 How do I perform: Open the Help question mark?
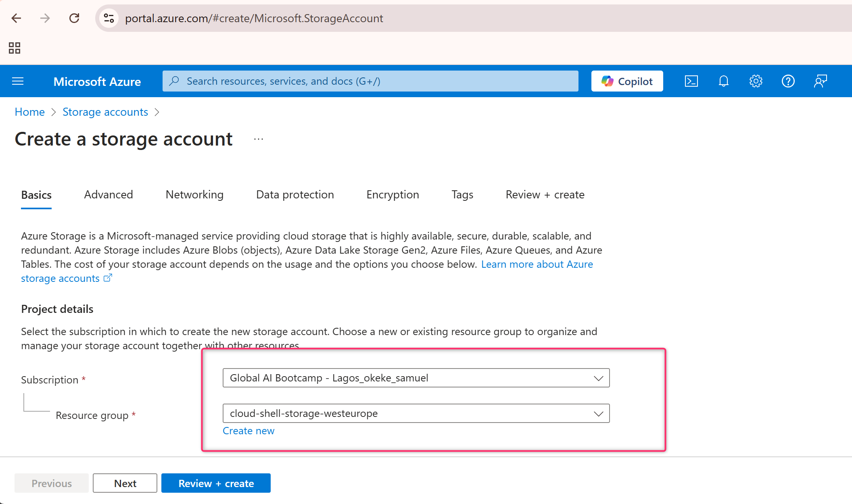[x=788, y=81]
